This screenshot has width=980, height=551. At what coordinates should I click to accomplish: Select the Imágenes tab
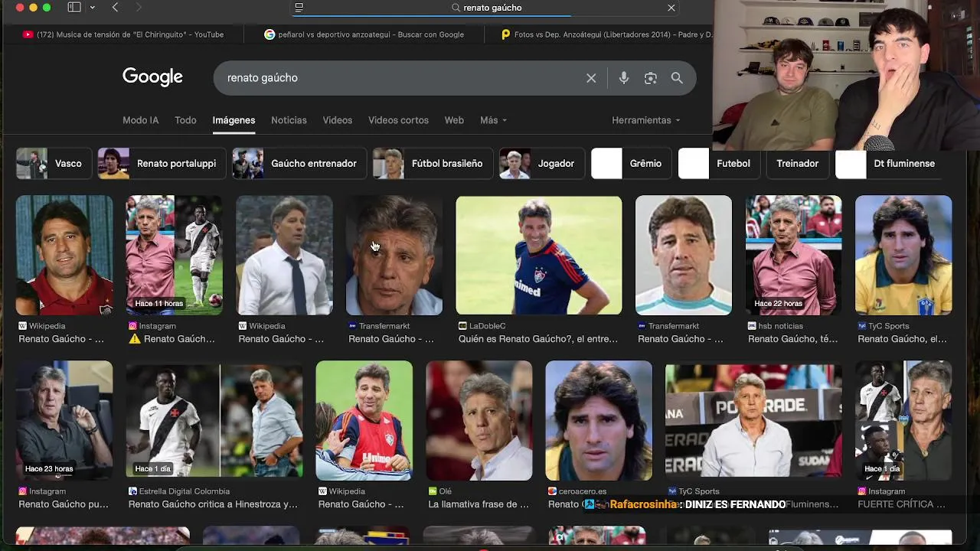coord(234,120)
